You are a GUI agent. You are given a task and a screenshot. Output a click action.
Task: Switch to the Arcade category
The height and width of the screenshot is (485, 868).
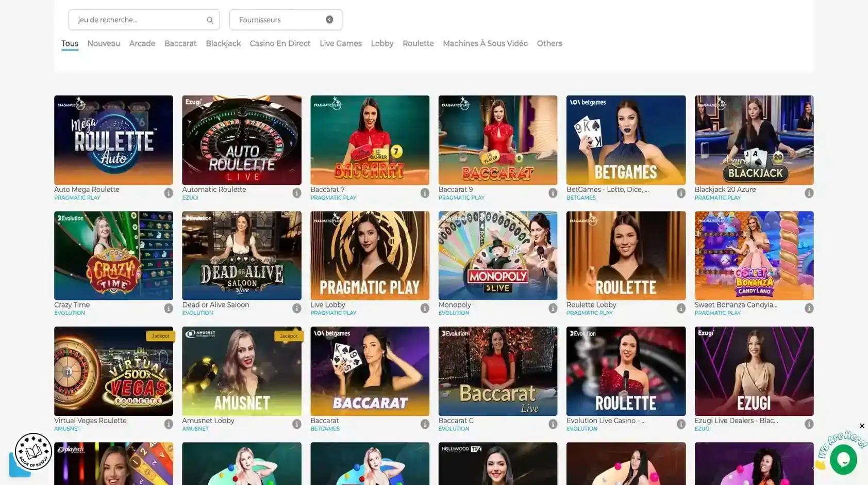142,43
